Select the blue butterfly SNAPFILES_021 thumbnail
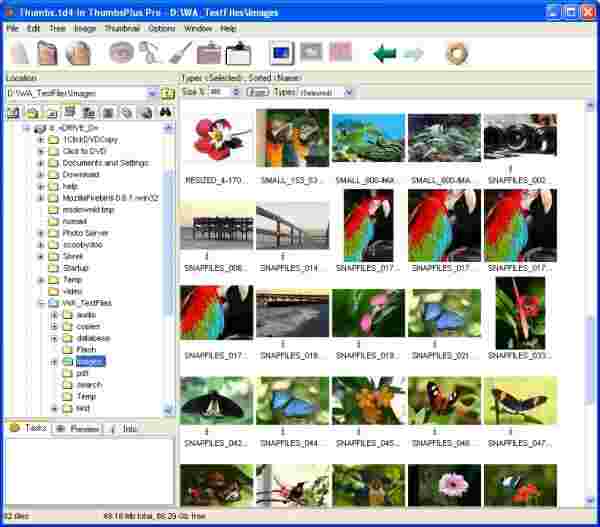The height and width of the screenshot is (527, 600). pos(444,313)
